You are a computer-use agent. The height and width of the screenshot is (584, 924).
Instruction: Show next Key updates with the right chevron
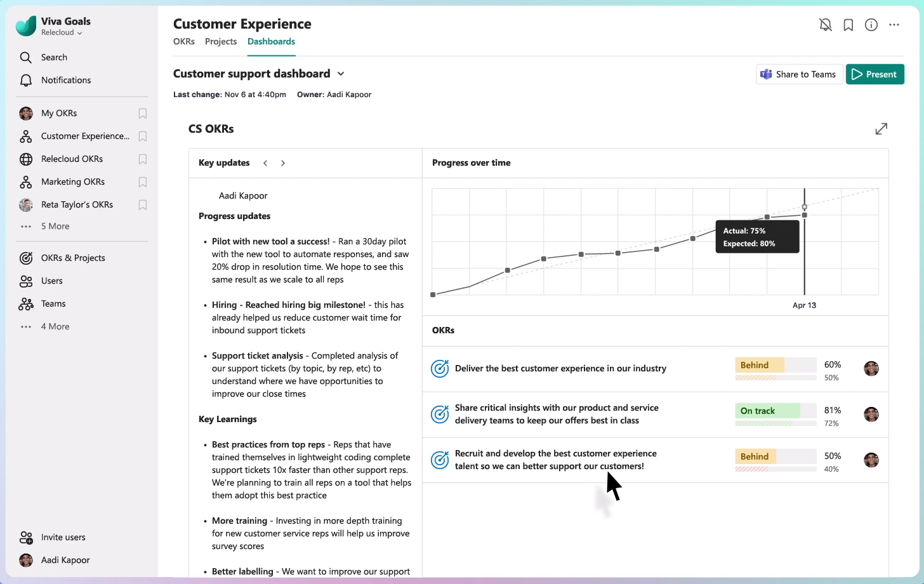(x=283, y=163)
